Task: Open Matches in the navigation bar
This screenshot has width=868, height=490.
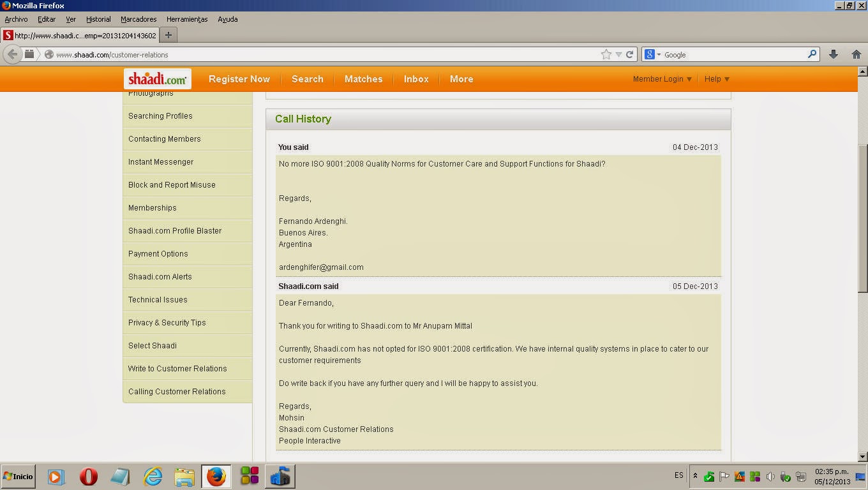Action: 364,79
